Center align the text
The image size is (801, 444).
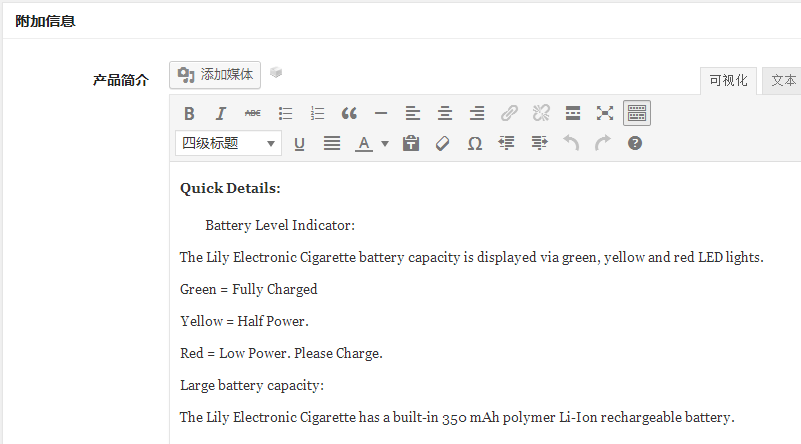click(x=445, y=113)
